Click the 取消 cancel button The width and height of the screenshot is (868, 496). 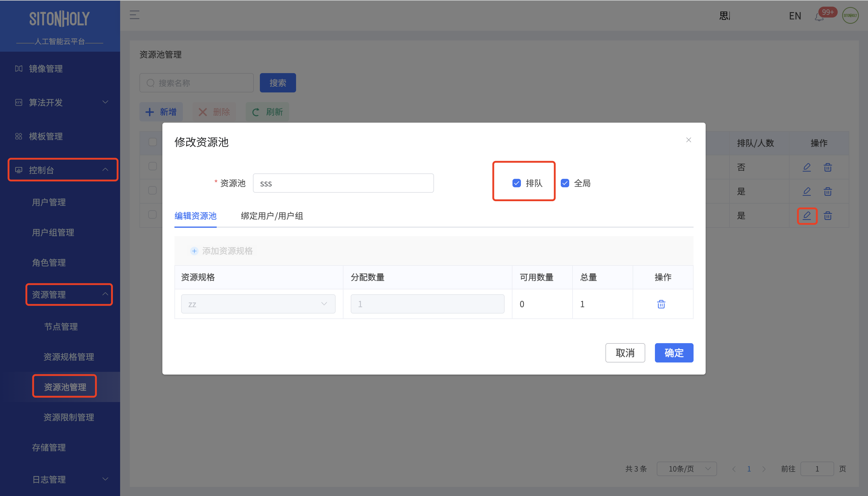(625, 353)
